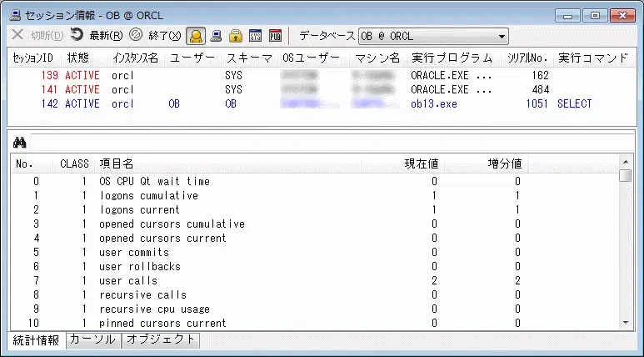This screenshot has width=644, height=357.
Task: Switch to the カーソル tab
Action: (x=92, y=340)
